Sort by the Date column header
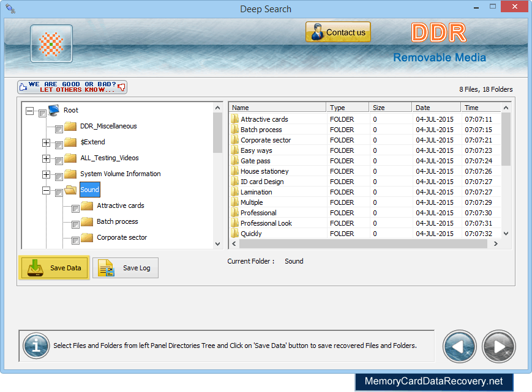Image resolution: width=532 pixels, height=392 pixels. click(436, 108)
